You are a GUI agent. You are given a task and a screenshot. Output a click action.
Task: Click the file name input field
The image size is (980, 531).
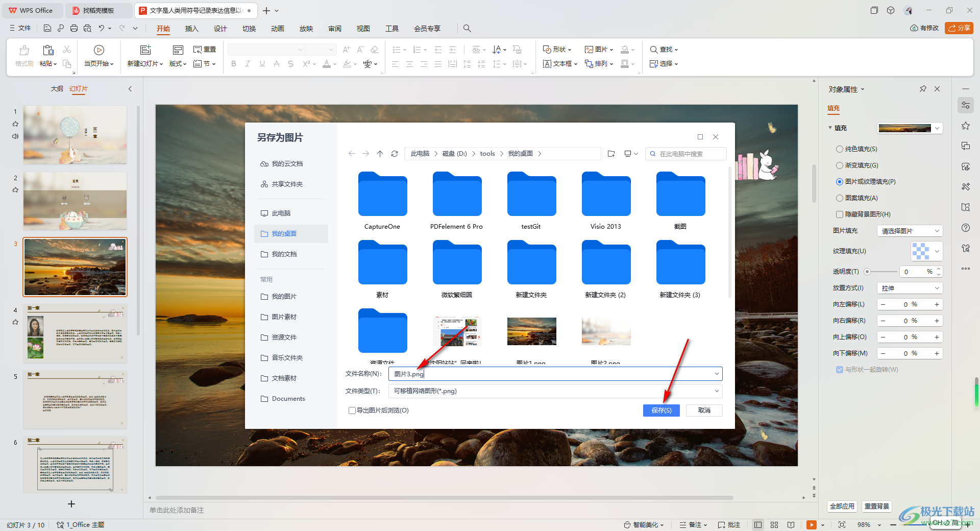[x=555, y=374]
